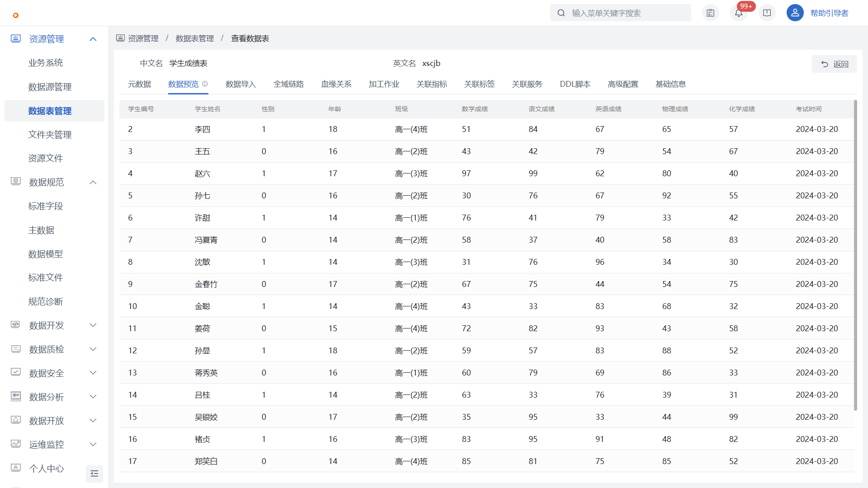Viewport: 868px width, 488px height.
Task: Open notifications bell icon
Action: [739, 13]
